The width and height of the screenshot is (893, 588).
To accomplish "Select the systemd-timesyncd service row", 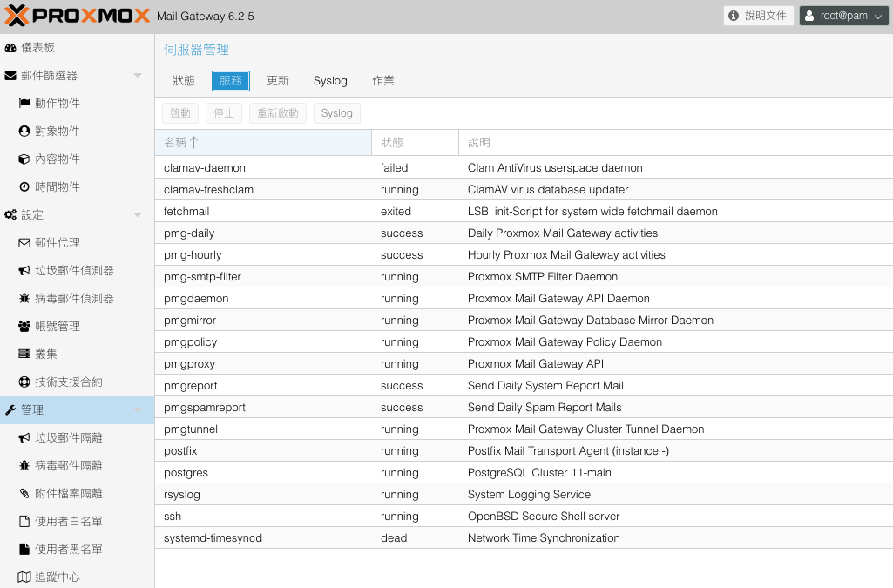I will click(x=524, y=537).
